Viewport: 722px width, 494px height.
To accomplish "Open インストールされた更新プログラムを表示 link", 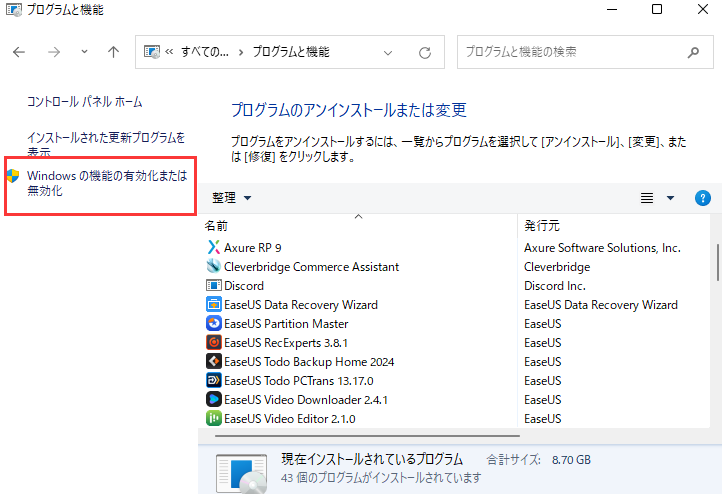I will click(x=105, y=144).
